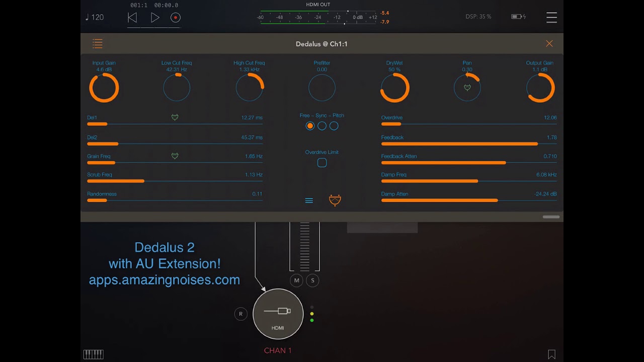Adjust the DryWet knob
644x362 pixels.
pyautogui.click(x=395, y=88)
